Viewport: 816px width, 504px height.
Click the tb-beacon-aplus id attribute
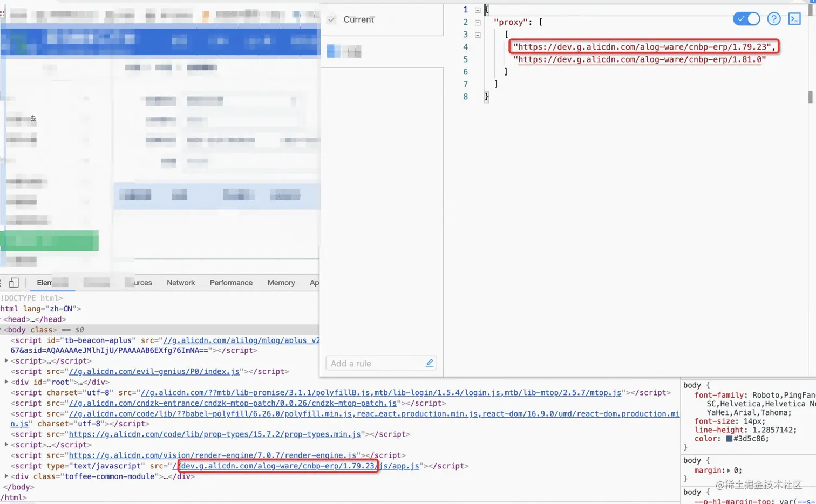[92, 340]
